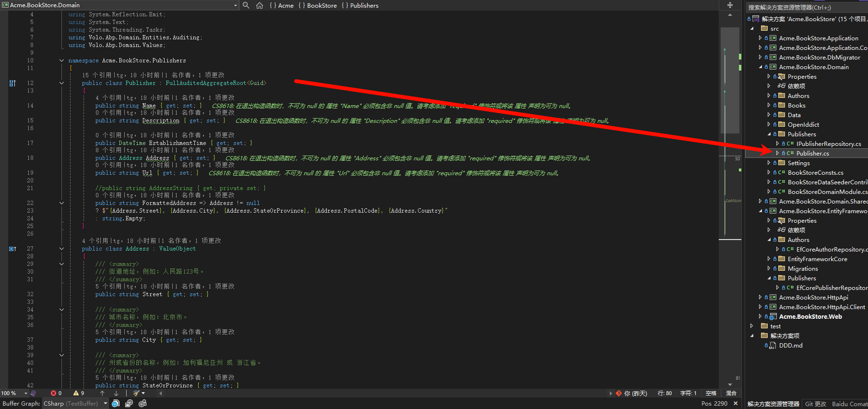
Task: Select the Publishers namespace breadcrumb
Action: click(x=360, y=5)
